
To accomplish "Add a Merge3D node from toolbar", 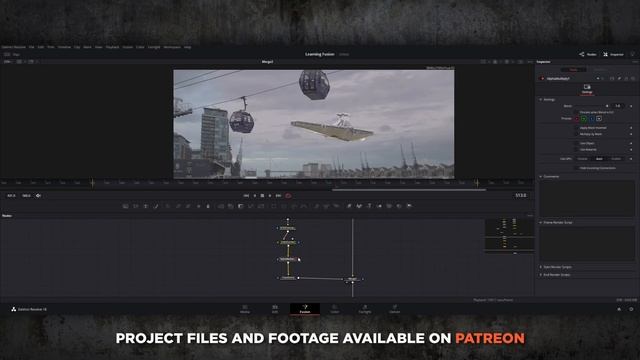I will coord(380,206).
